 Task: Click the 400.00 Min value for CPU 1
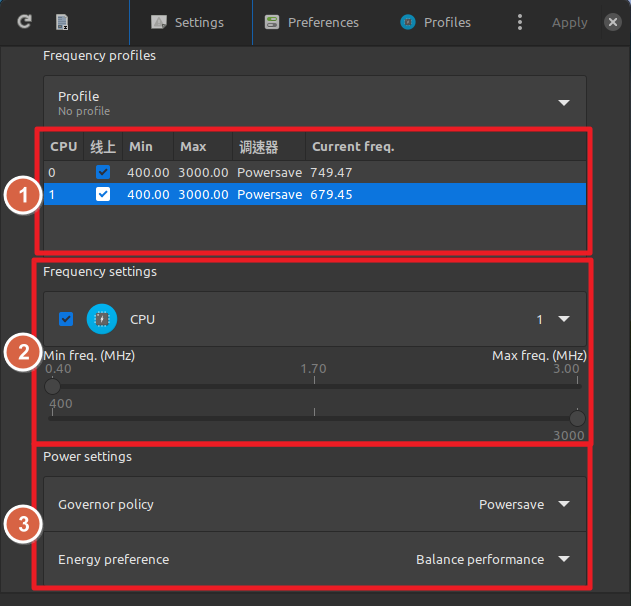[x=148, y=195]
